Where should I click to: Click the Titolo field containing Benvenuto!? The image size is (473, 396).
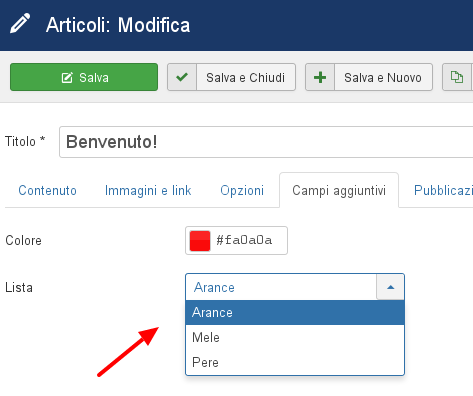[266, 142]
